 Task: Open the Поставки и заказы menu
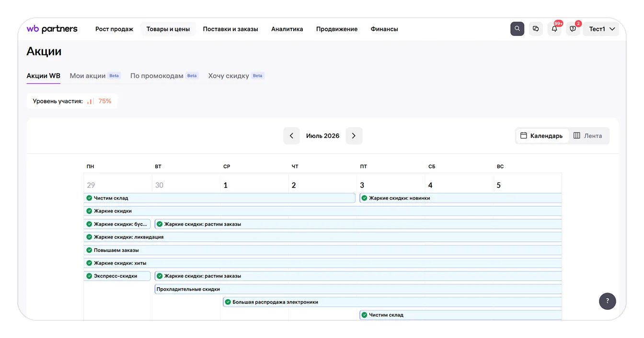[x=230, y=29]
